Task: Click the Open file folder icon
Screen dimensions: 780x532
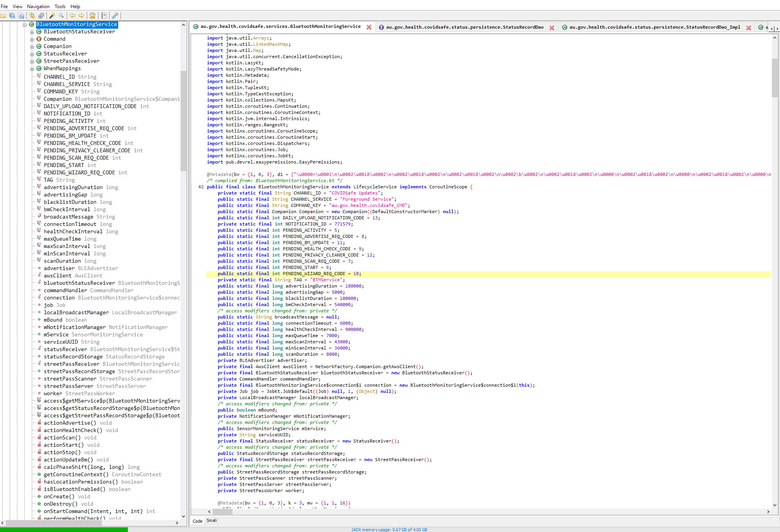Action: point(3,16)
